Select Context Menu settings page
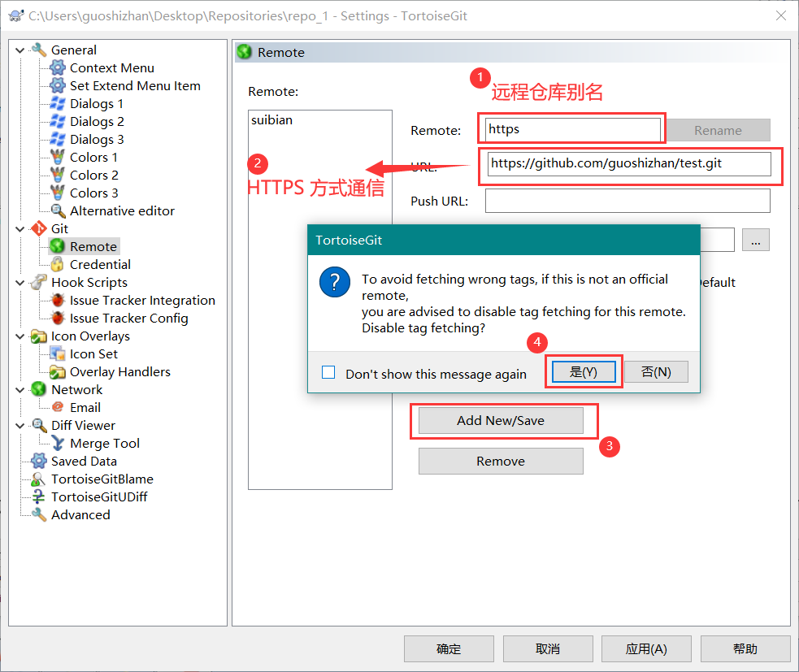The image size is (799, 672). click(111, 68)
